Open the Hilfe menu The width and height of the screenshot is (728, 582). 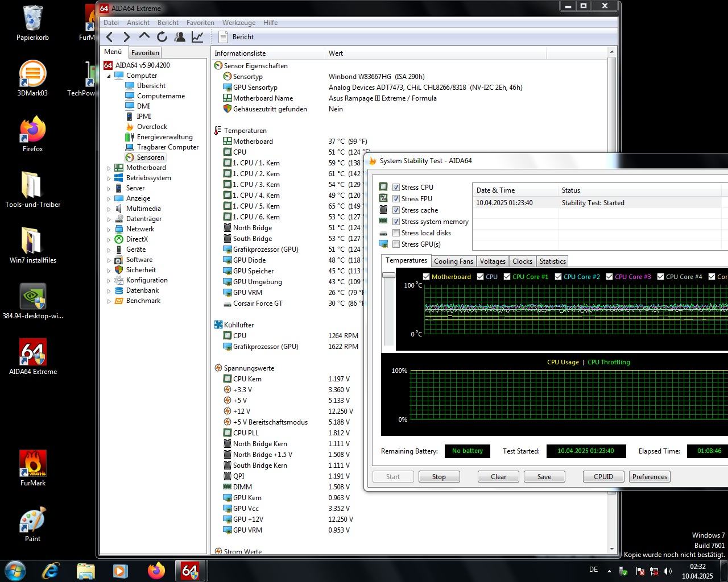pos(270,23)
